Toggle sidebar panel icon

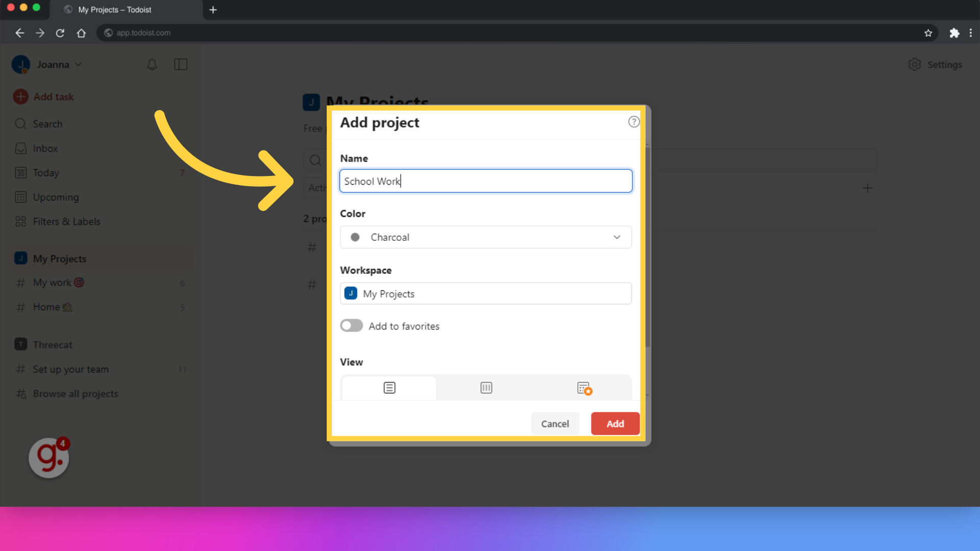click(181, 65)
